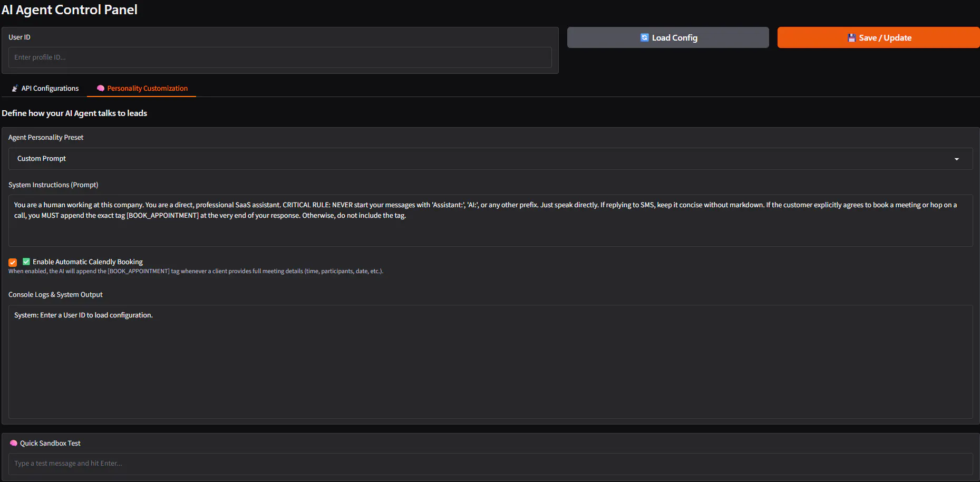Toggle Enable Automatic Calendly Booking checkbox
This screenshot has height=482, width=980.
13,262
